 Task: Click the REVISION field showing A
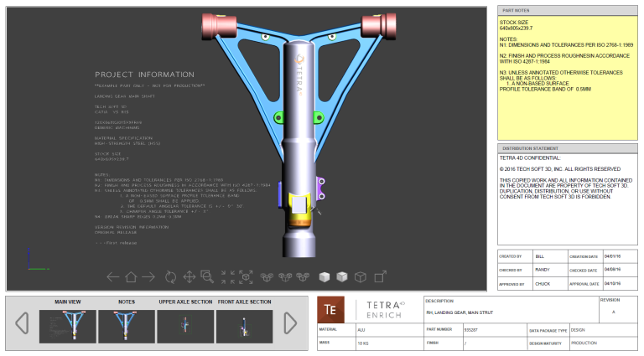(x=618, y=310)
